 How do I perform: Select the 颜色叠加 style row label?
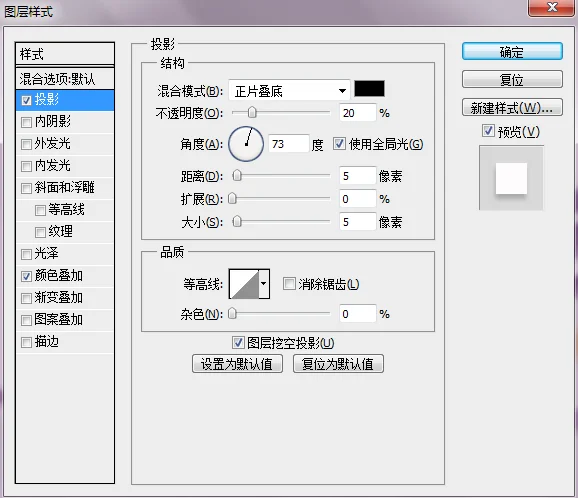click(x=59, y=275)
